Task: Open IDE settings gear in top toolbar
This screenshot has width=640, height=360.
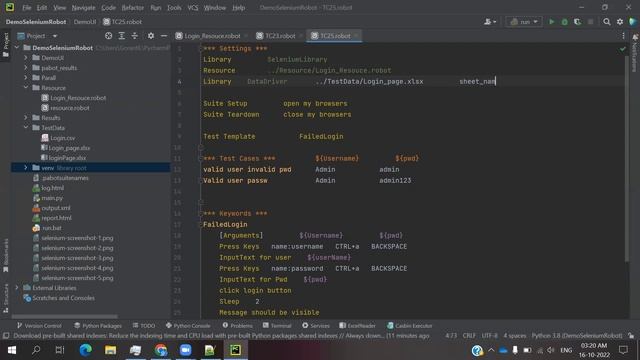Action: [620, 22]
